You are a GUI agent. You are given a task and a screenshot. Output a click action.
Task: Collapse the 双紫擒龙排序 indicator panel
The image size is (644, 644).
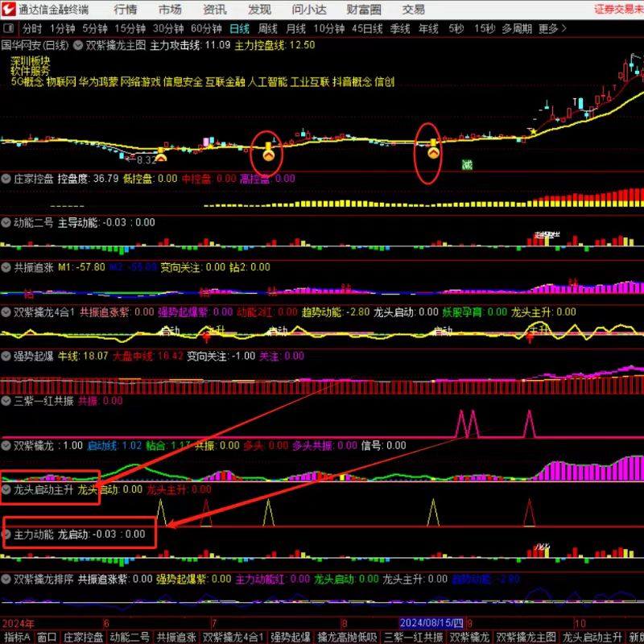6,578
